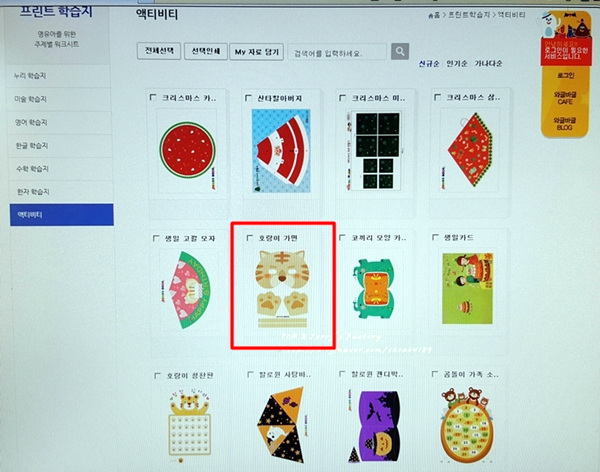The image size is (600, 472).
Task: Open the watermelon-like 크리스마스 카 thumbnail
Action: 188,150
